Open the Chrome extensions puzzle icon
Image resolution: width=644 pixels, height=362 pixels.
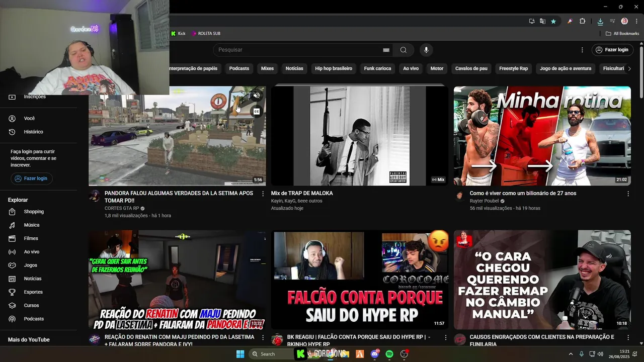tap(583, 21)
